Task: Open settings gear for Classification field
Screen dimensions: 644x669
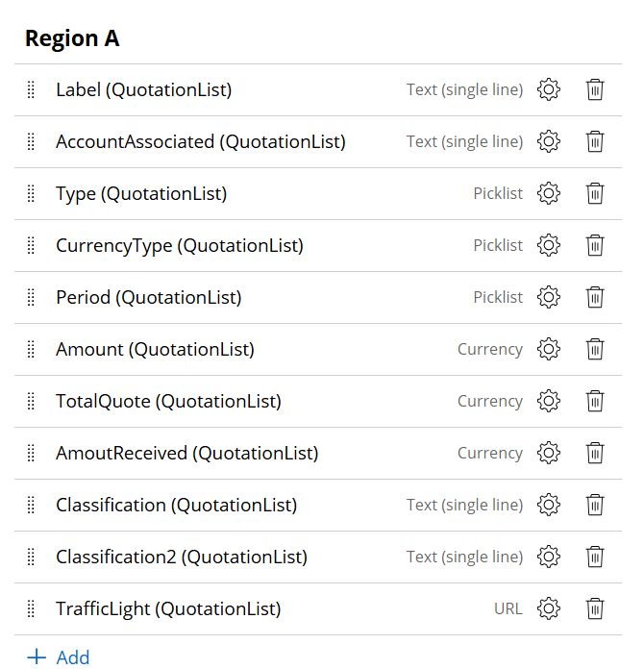Action: coord(549,505)
